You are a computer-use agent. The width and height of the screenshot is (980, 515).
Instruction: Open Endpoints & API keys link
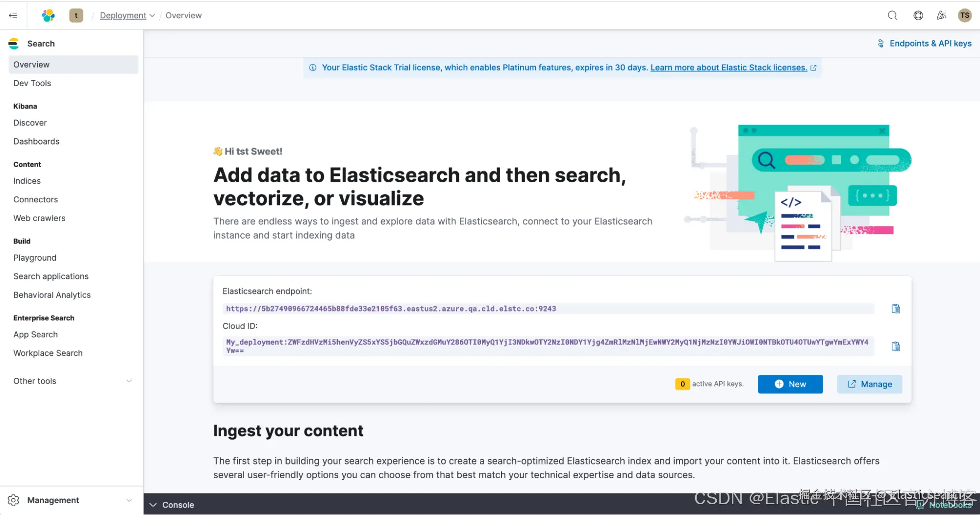click(925, 44)
